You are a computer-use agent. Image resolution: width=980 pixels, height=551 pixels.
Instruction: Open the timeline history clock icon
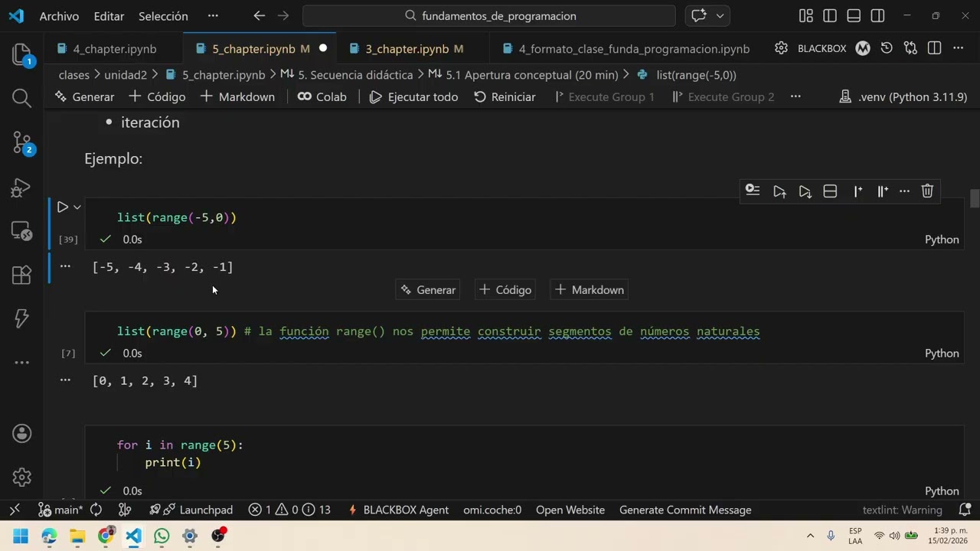(x=887, y=48)
